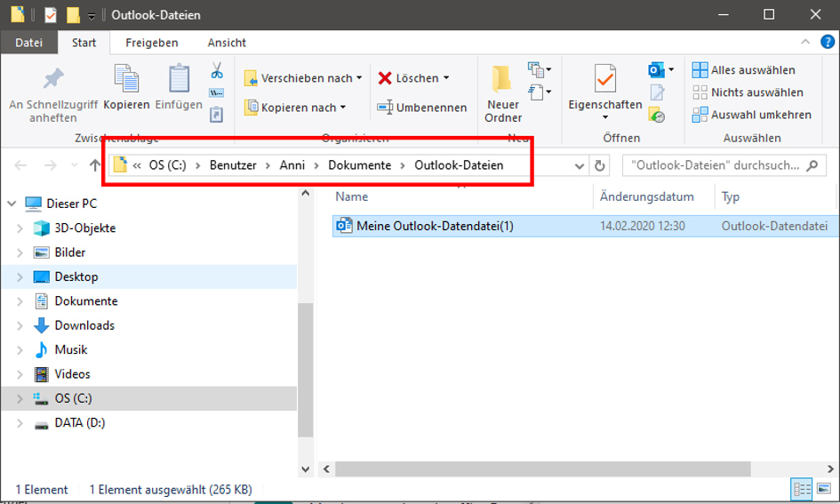This screenshot has width=840, height=504.
Task: Open the new item dropdown icon
Action: pos(539,69)
